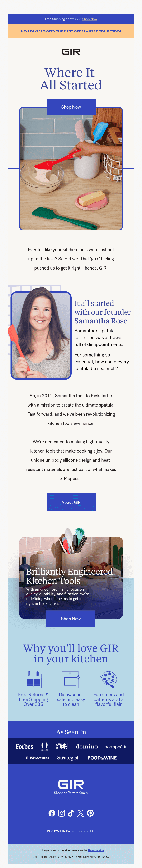Click the Forbes press logo

(24, 746)
